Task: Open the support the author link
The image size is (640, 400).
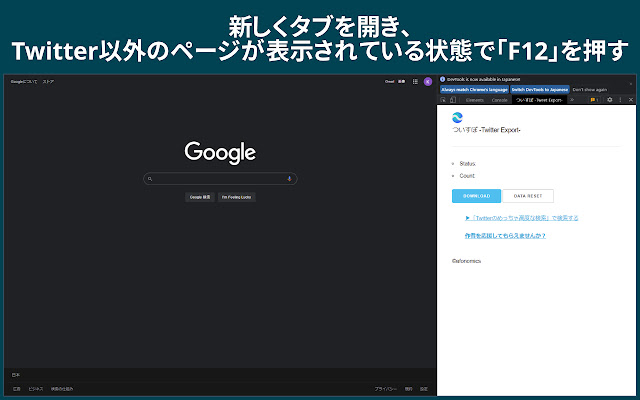Action: click(505, 236)
